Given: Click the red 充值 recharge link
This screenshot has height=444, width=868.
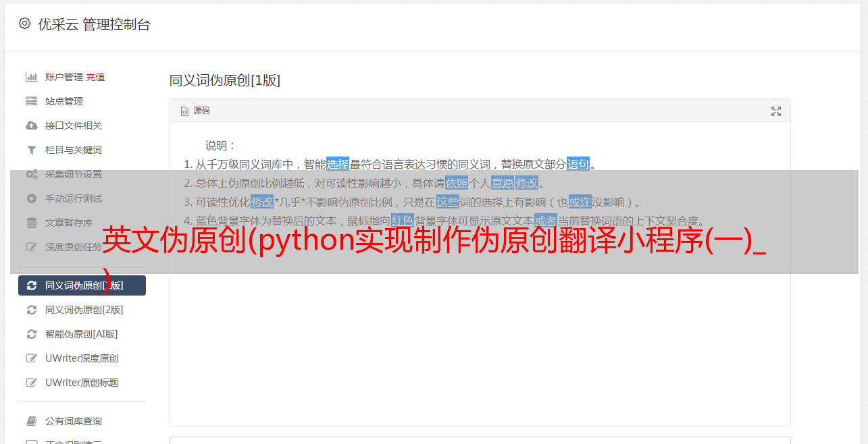Looking at the screenshot, I should [95, 77].
